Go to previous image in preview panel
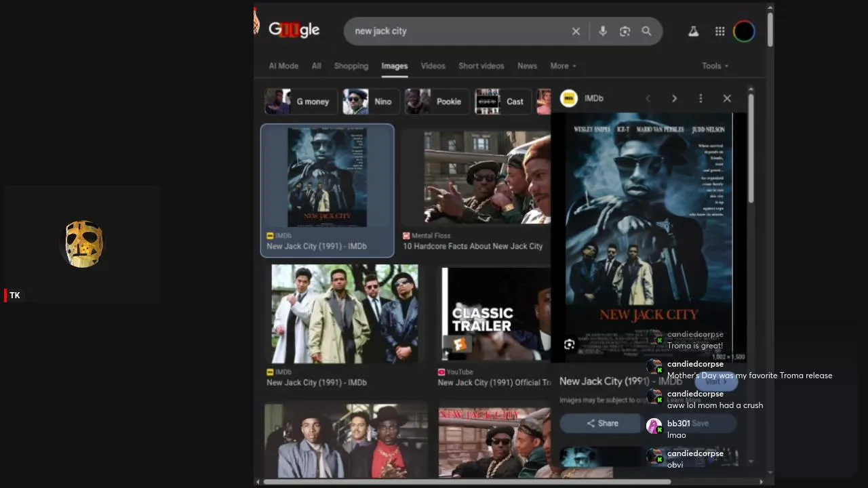Image resolution: width=868 pixels, height=488 pixels. pos(648,98)
